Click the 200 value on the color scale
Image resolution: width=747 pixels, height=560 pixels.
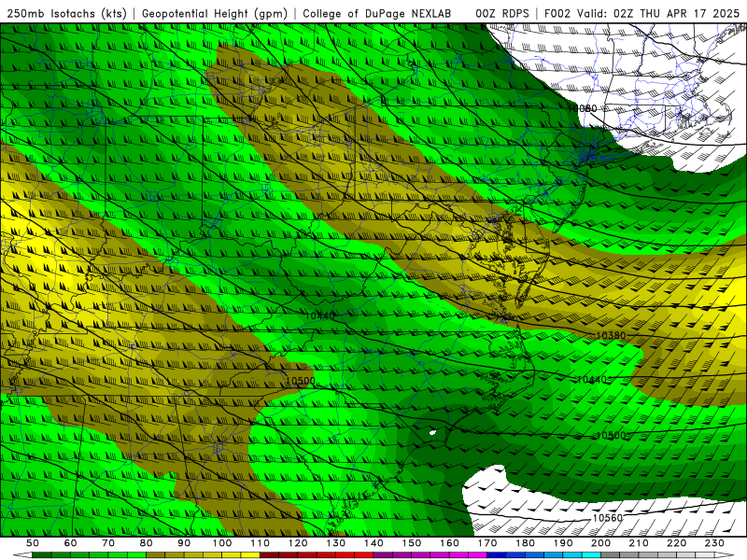pos(600,543)
